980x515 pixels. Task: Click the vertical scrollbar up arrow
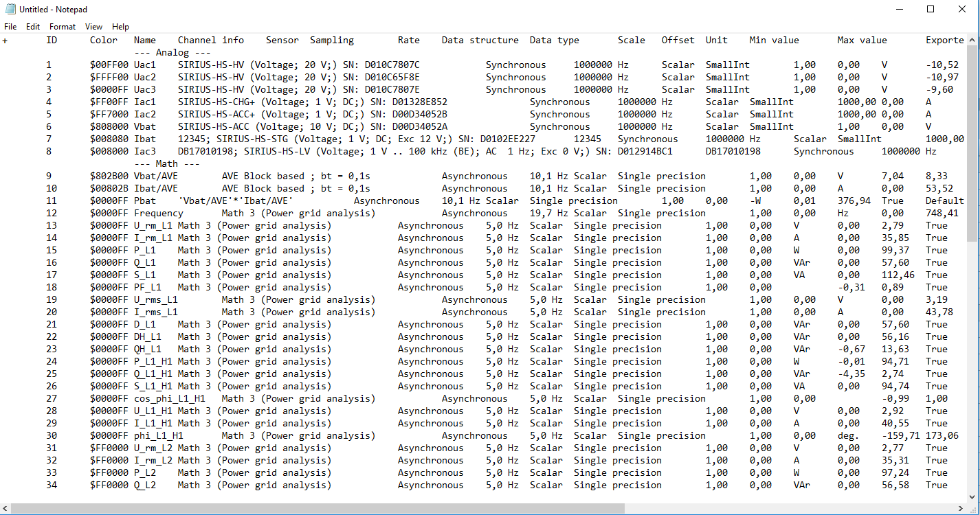click(973, 40)
